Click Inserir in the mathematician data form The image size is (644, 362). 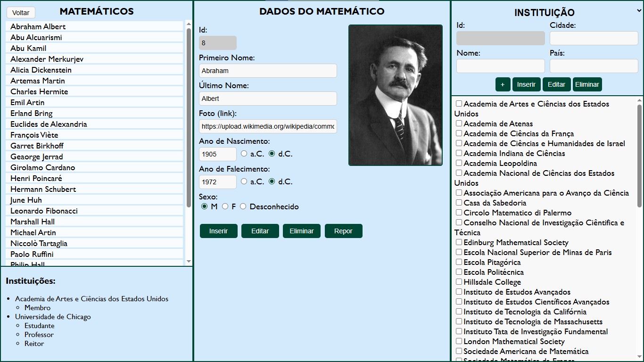point(219,231)
